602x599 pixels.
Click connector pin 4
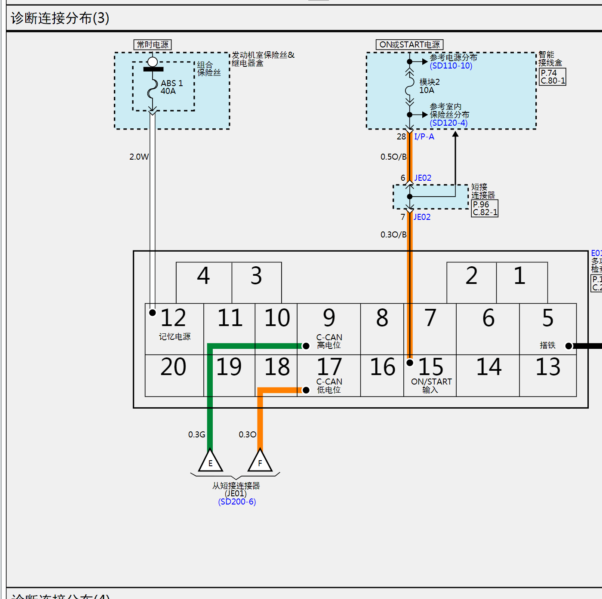tap(204, 283)
